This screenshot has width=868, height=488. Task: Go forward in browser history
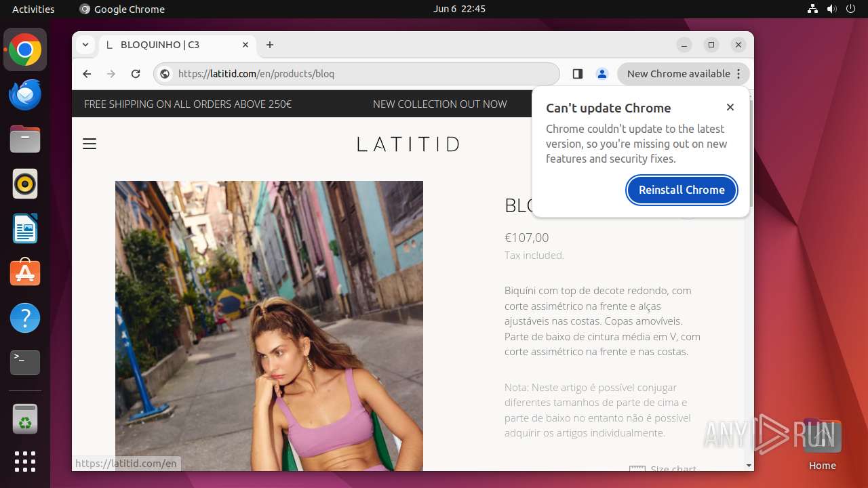click(111, 74)
